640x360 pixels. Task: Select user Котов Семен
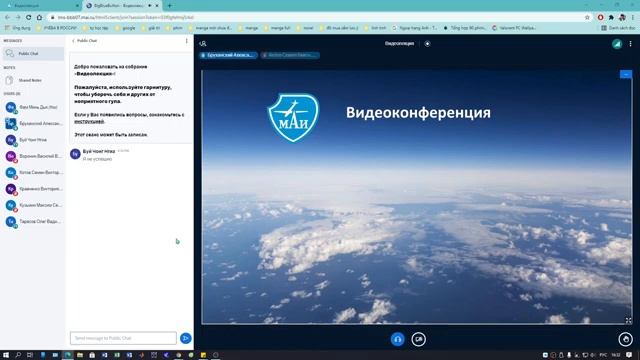(33, 173)
